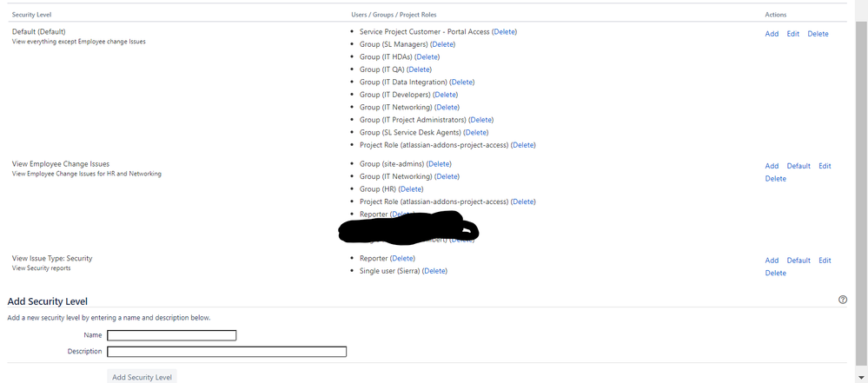The image size is (868, 383).
Task: Delete Group (SL Managers) from Default level
Action: (x=443, y=44)
